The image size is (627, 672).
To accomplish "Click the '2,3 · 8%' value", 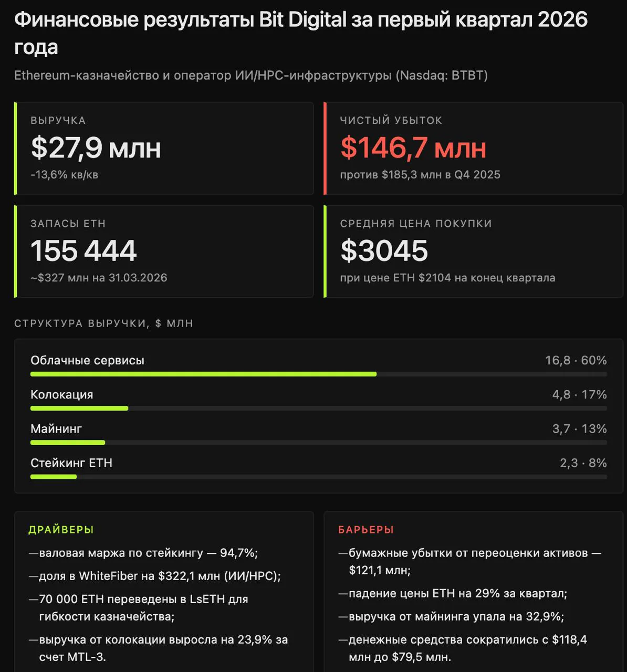I will pos(583,463).
